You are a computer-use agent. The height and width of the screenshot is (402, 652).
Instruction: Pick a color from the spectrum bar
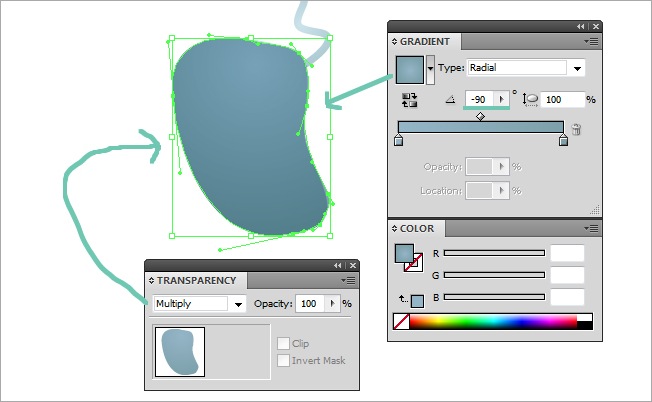tap(493, 322)
